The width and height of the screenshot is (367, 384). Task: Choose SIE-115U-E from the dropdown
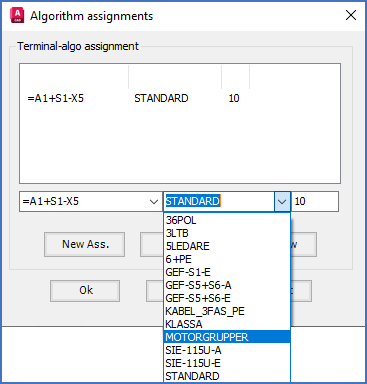(x=227, y=363)
